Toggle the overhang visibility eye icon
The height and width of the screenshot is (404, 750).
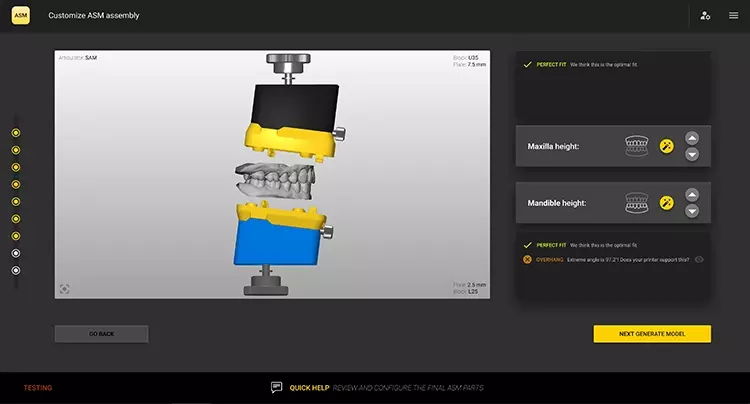pyautogui.click(x=699, y=260)
